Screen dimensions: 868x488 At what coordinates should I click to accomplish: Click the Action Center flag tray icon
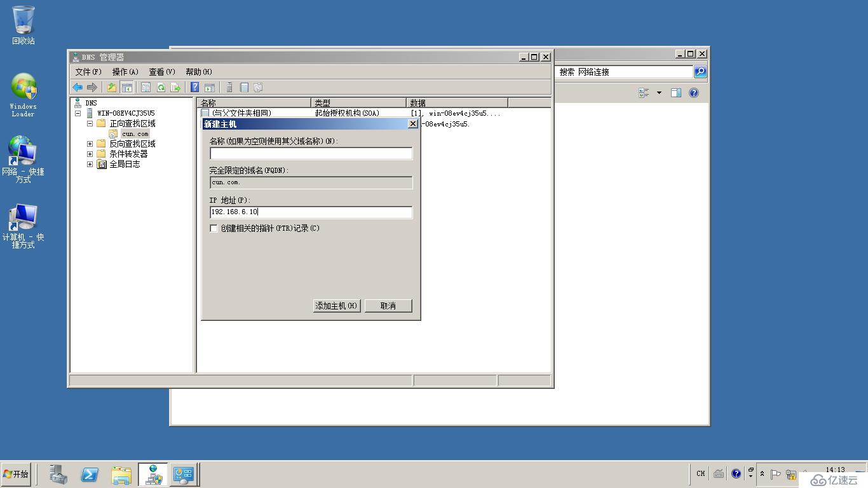coord(776,474)
